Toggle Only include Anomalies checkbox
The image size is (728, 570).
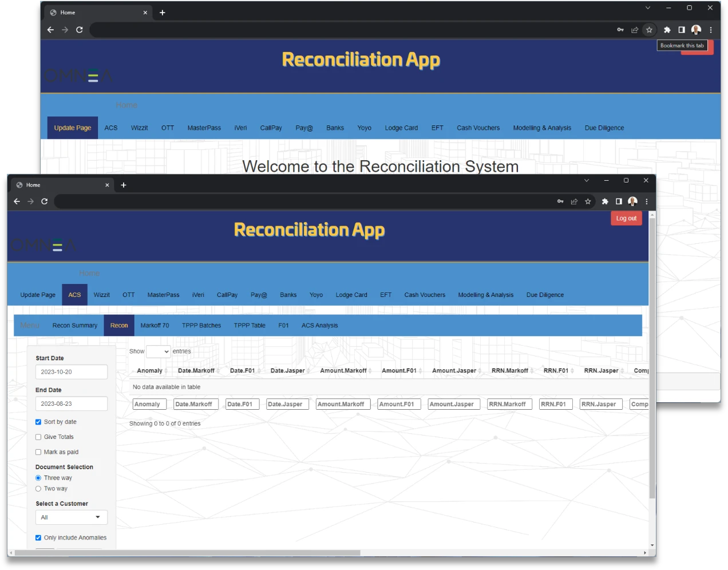(38, 537)
